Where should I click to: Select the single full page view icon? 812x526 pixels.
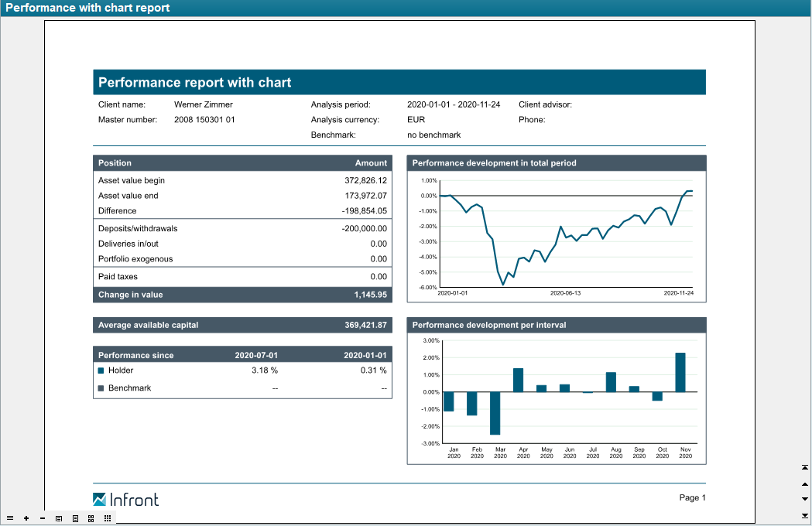(x=75, y=518)
